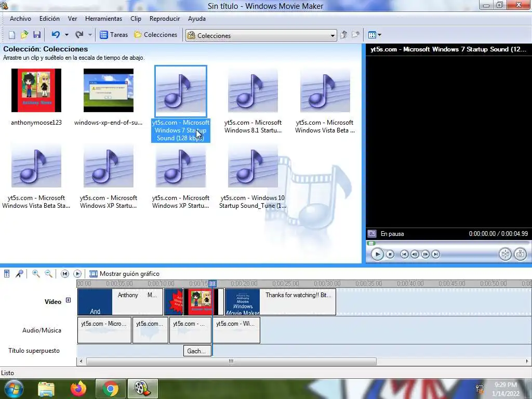The height and width of the screenshot is (399, 532).
Task: Stop the preview playback
Action: (390, 254)
